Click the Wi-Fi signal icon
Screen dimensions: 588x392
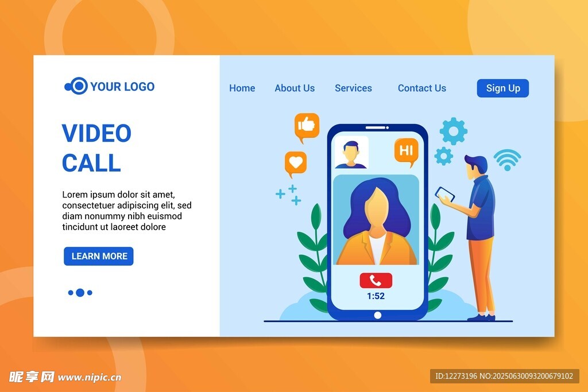click(x=507, y=160)
